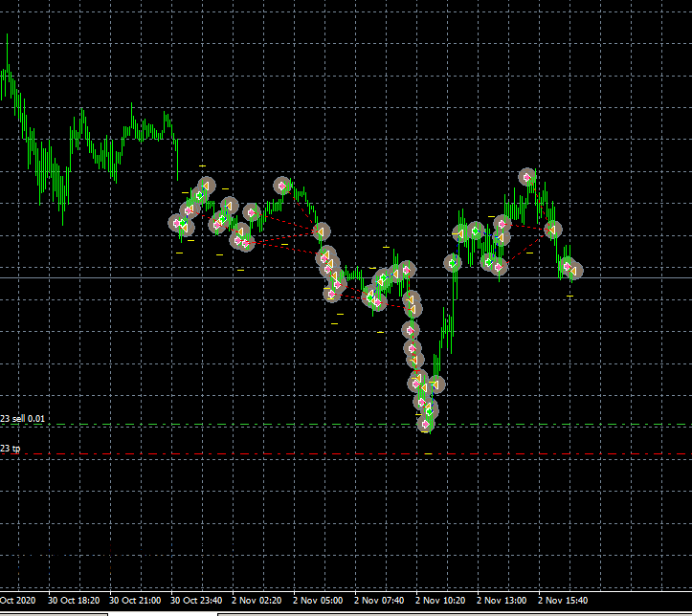Click the "2 Nov 02:20" time axis label
This screenshot has width=692, height=616.
(257, 601)
